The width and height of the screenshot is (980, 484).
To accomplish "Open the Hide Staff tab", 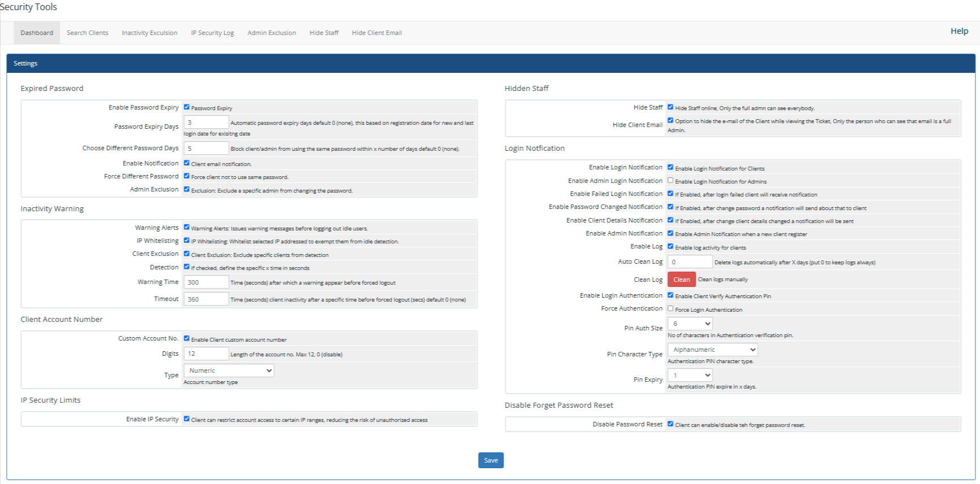I will [x=324, y=33].
